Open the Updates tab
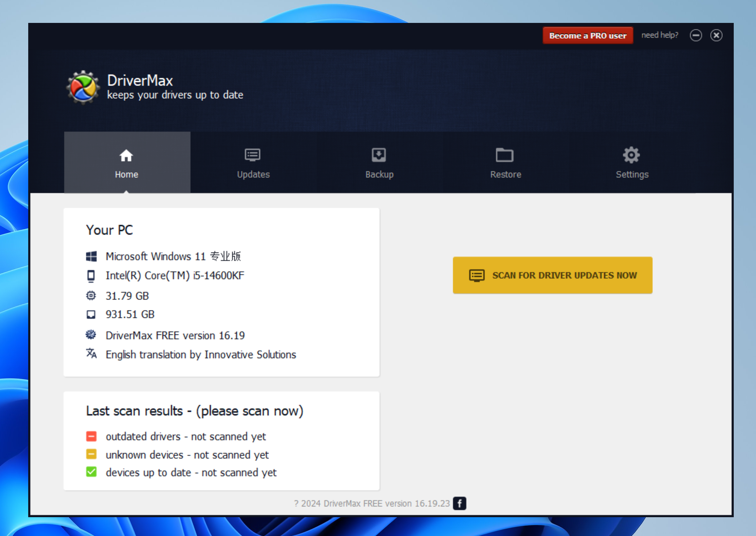This screenshot has width=756, height=536. (x=254, y=162)
